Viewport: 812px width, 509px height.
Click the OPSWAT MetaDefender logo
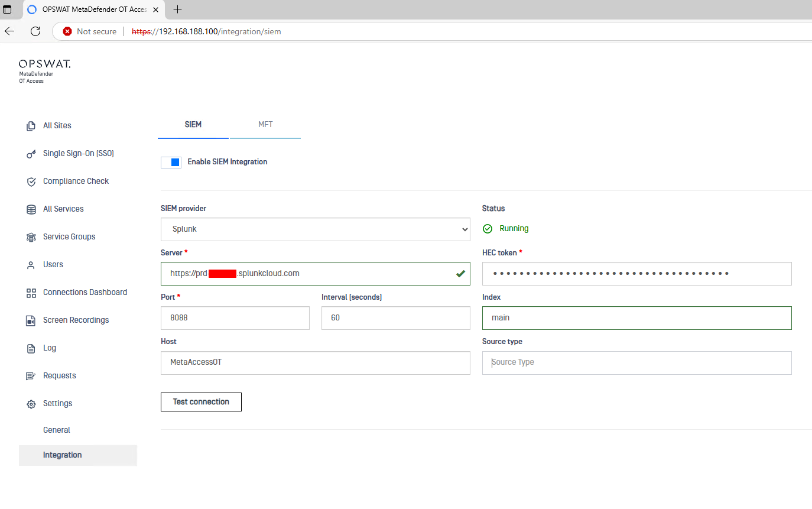coord(44,71)
